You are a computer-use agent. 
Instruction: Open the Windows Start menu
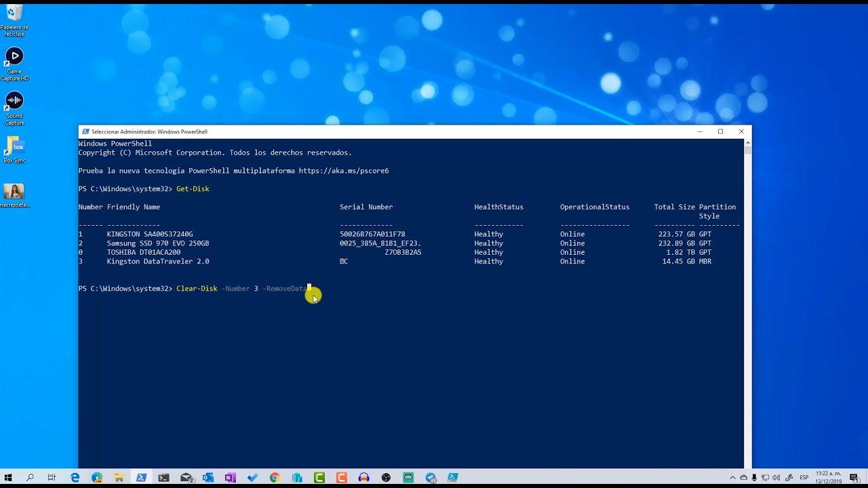(9, 478)
